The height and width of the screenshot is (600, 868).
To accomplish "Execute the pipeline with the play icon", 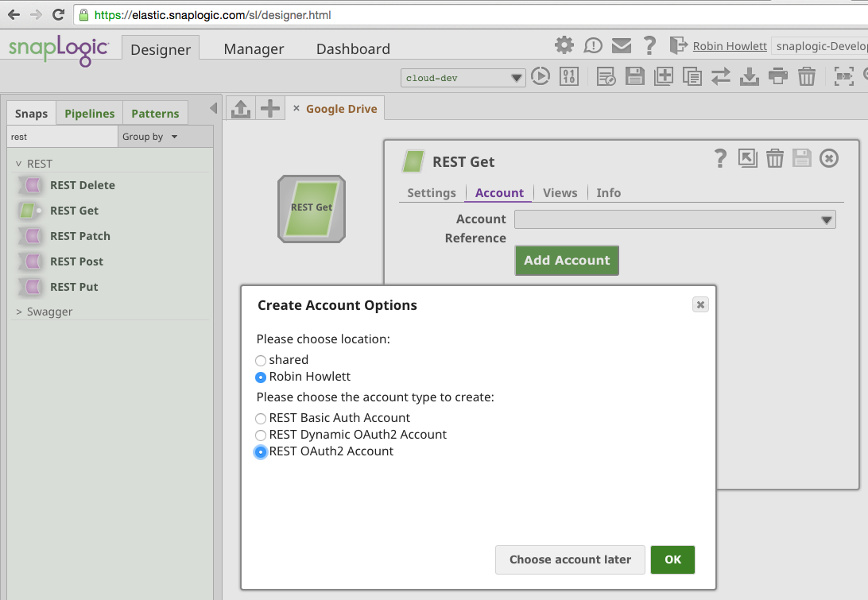I will (x=541, y=75).
